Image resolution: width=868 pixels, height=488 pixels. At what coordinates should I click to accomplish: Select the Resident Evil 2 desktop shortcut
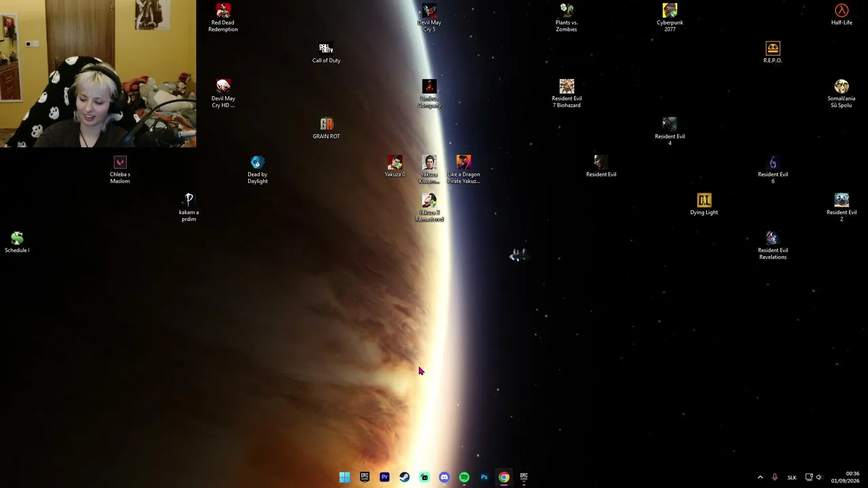coord(842,207)
